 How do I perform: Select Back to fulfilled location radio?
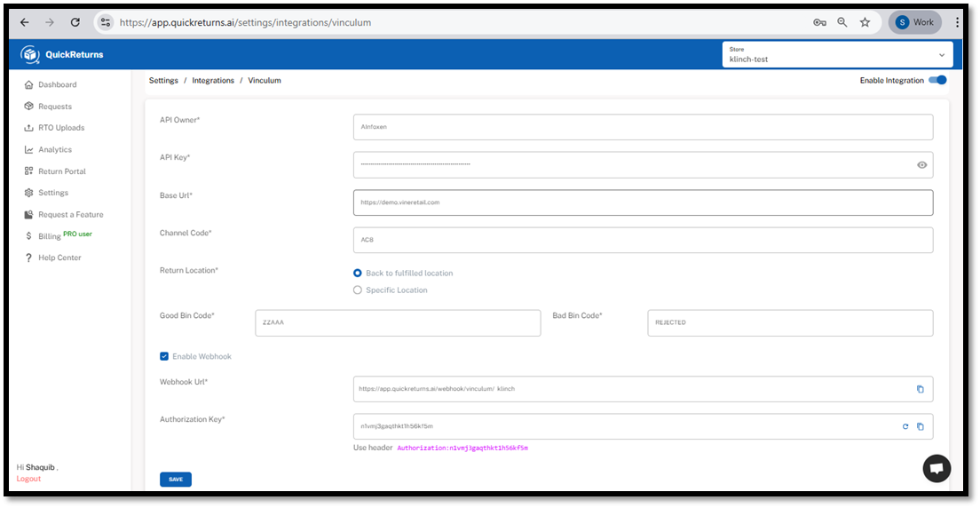tap(358, 273)
